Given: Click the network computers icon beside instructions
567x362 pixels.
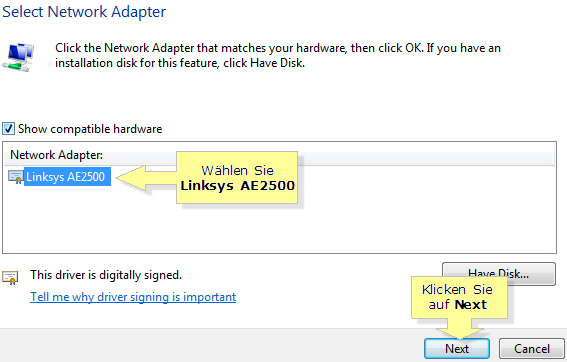Looking at the screenshot, I should point(18,57).
